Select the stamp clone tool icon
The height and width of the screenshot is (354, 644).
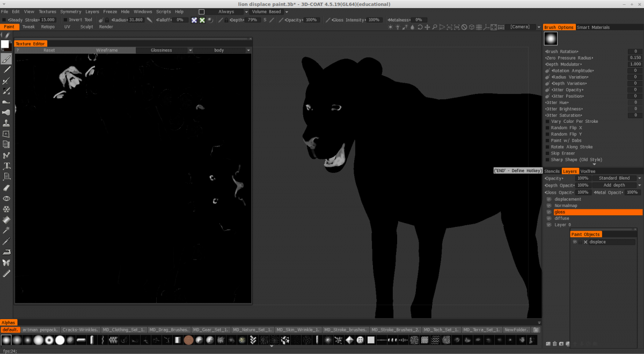coord(6,123)
